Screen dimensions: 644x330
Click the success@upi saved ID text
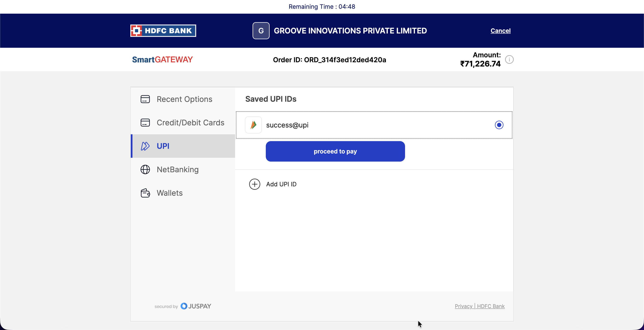(287, 125)
